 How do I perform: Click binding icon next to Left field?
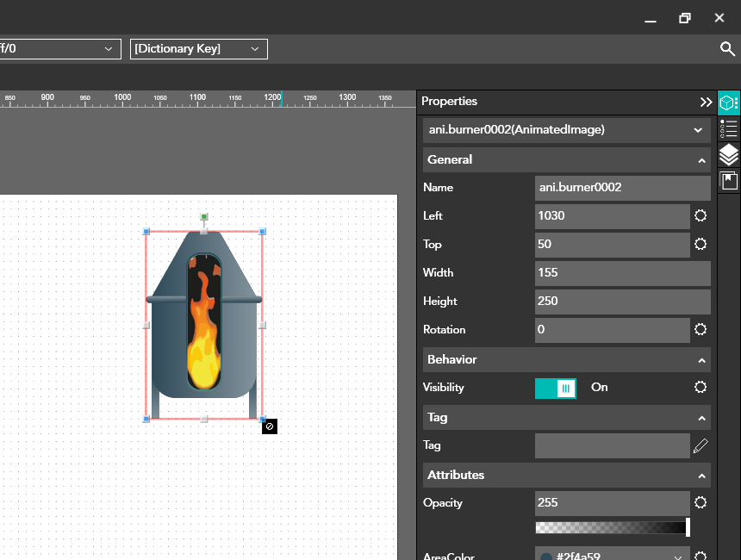point(701,215)
